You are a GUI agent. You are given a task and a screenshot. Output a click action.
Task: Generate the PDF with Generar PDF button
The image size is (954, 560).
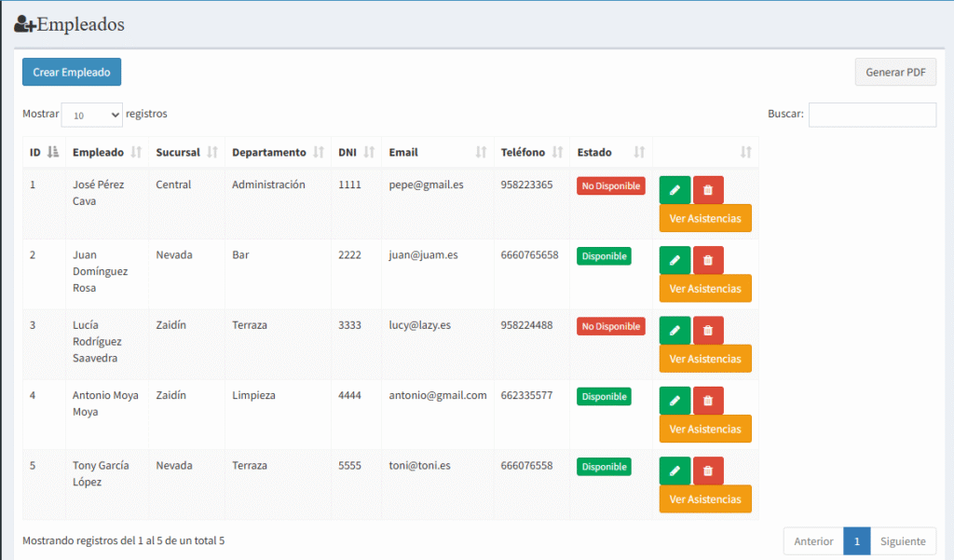895,72
